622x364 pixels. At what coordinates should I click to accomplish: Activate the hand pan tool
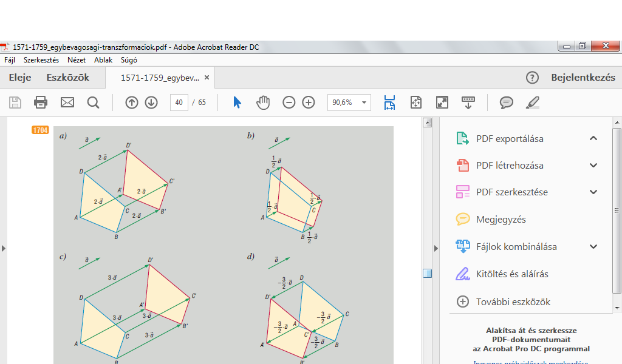[x=262, y=103]
